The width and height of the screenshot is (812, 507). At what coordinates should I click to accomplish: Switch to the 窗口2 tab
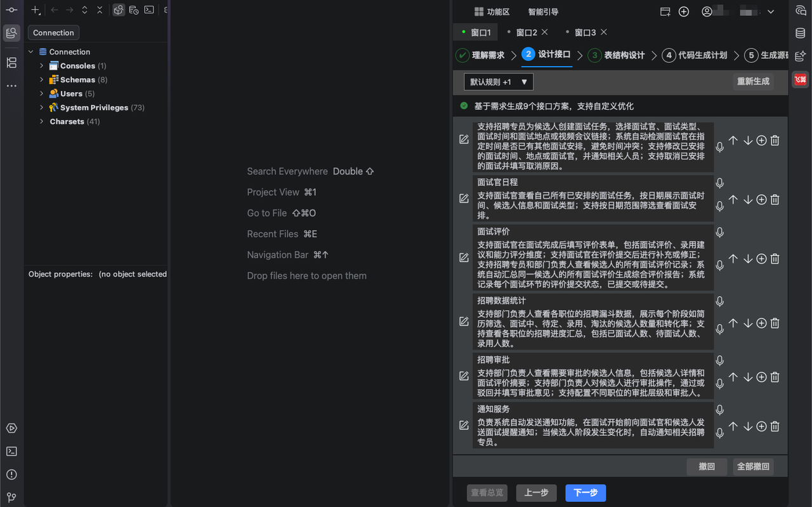pyautogui.click(x=527, y=32)
